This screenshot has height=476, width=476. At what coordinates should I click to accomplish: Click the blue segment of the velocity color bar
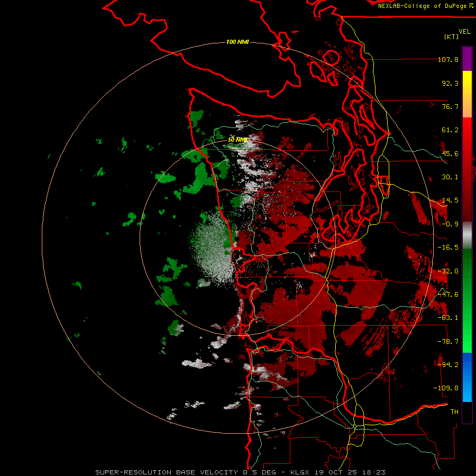click(x=467, y=377)
